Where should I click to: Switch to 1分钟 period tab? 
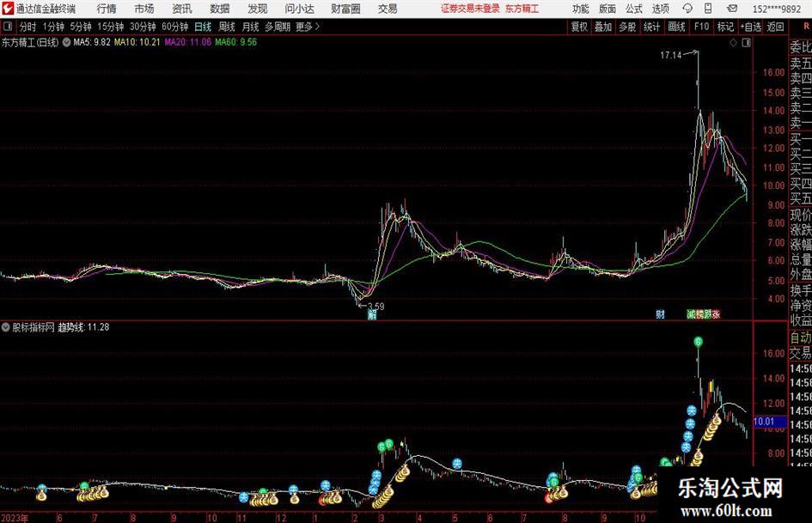point(53,27)
